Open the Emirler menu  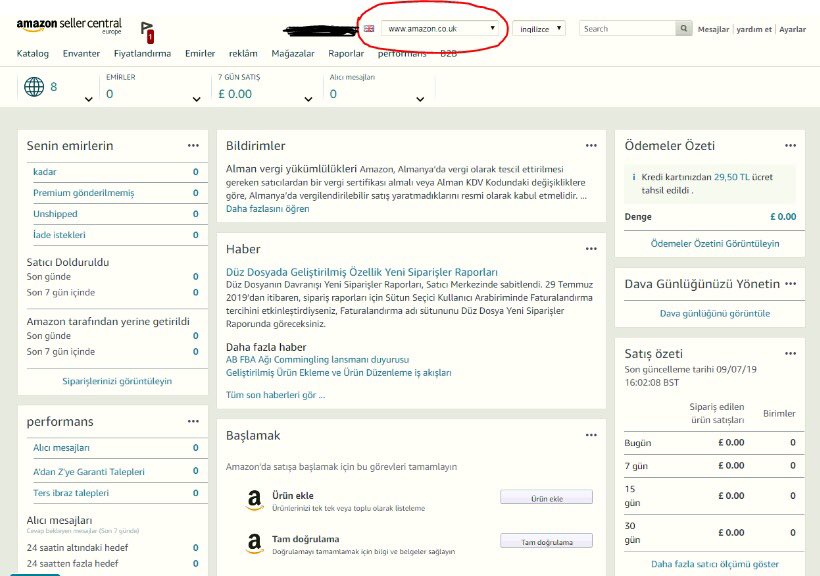(200, 53)
